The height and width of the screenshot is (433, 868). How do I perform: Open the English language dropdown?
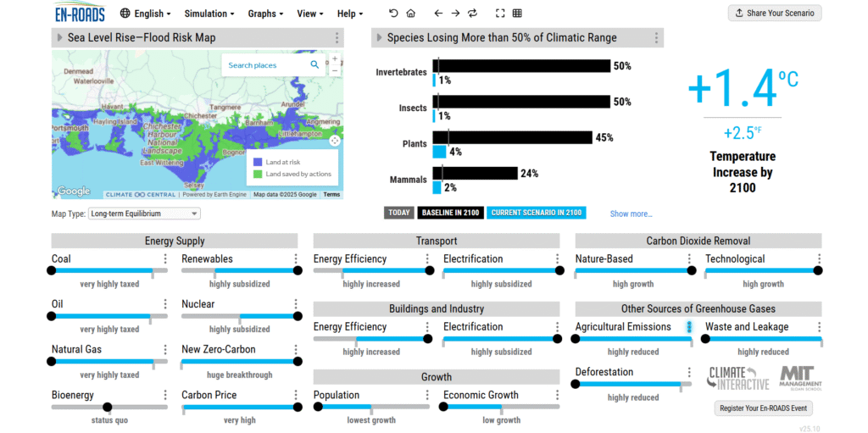[146, 14]
